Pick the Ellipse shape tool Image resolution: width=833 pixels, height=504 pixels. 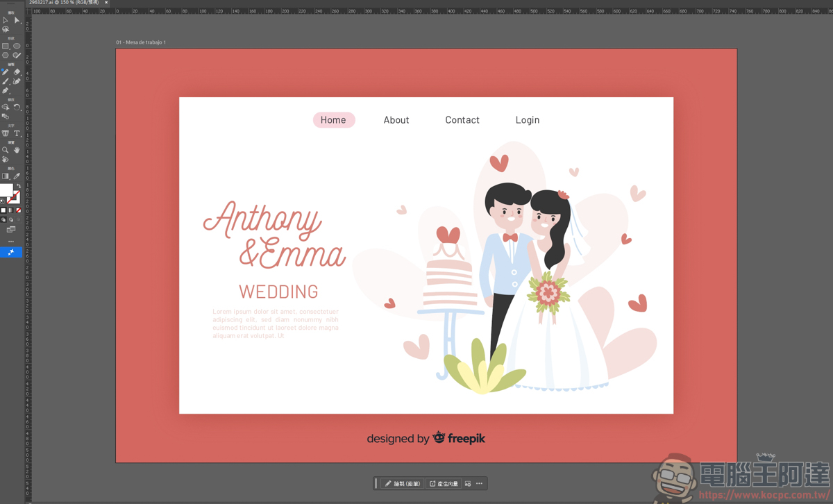point(17,47)
